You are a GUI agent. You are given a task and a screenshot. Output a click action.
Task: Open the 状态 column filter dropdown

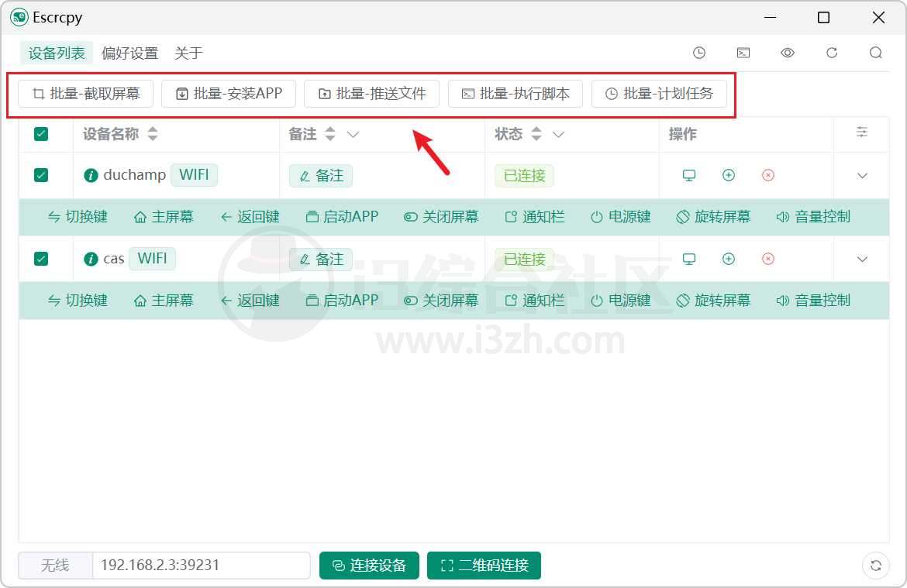point(558,135)
